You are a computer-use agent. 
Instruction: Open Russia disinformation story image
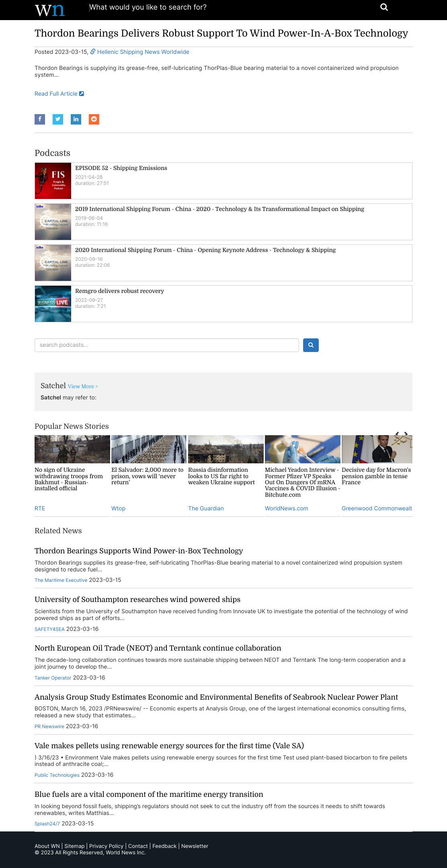pyautogui.click(x=226, y=449)
